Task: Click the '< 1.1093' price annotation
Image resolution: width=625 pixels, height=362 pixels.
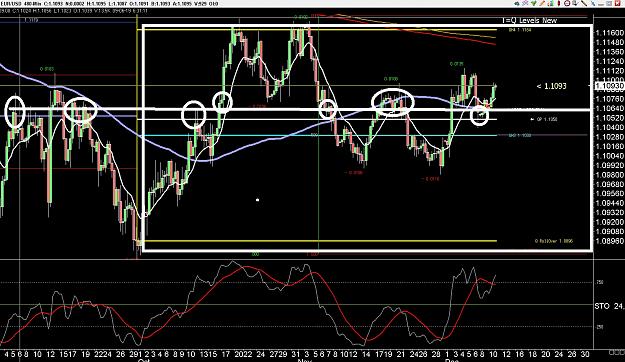Action: [x=551, y=86]
